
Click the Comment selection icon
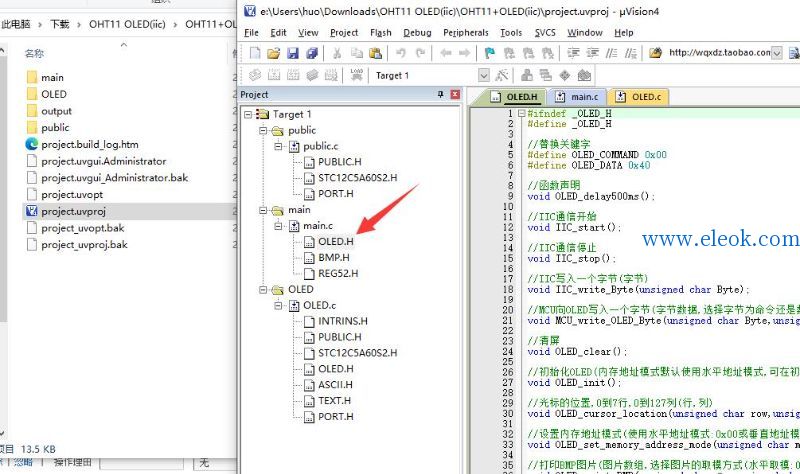[x=611, y=53]
